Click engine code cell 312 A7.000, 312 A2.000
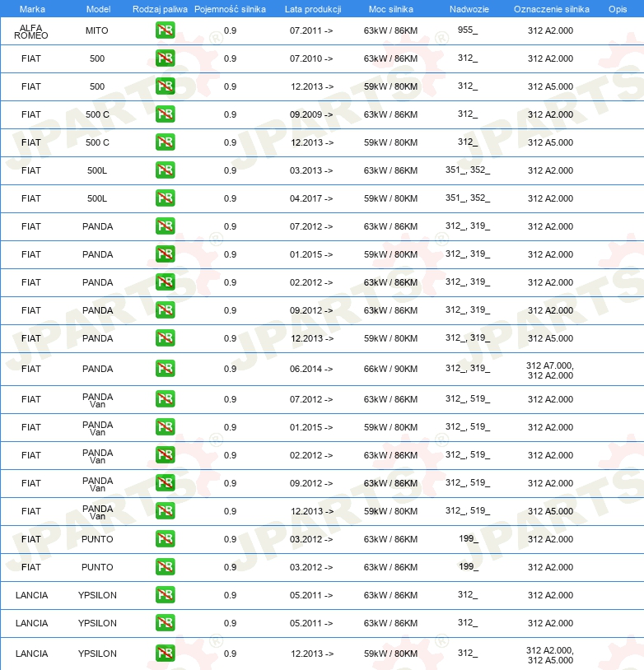The image size is (644, 670). 550,370
